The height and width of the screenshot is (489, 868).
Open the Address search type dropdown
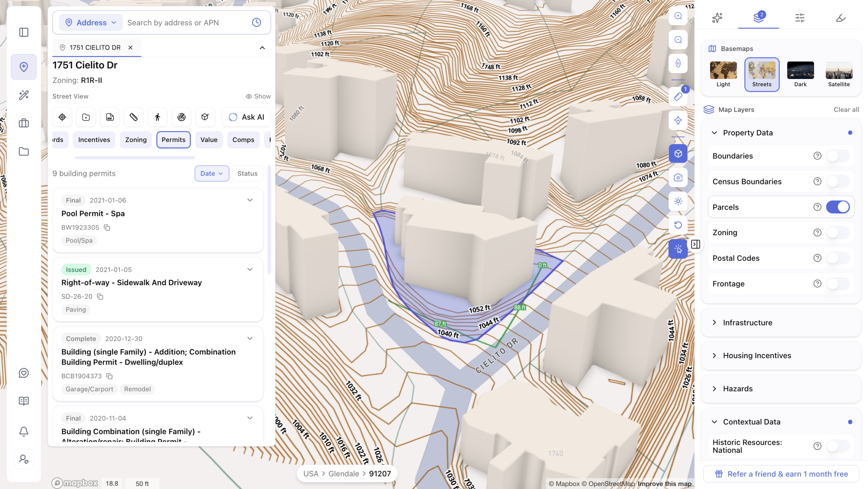pyautogui.click(x=91, y=22)
